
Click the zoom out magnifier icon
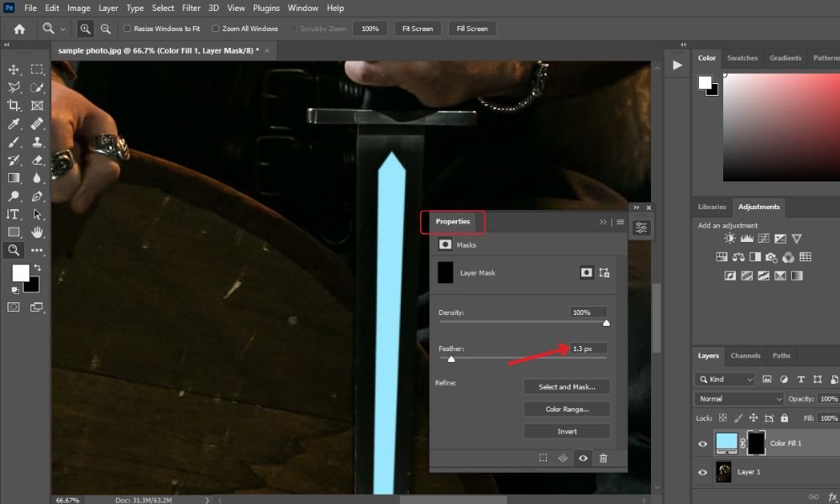coord(106,29)
